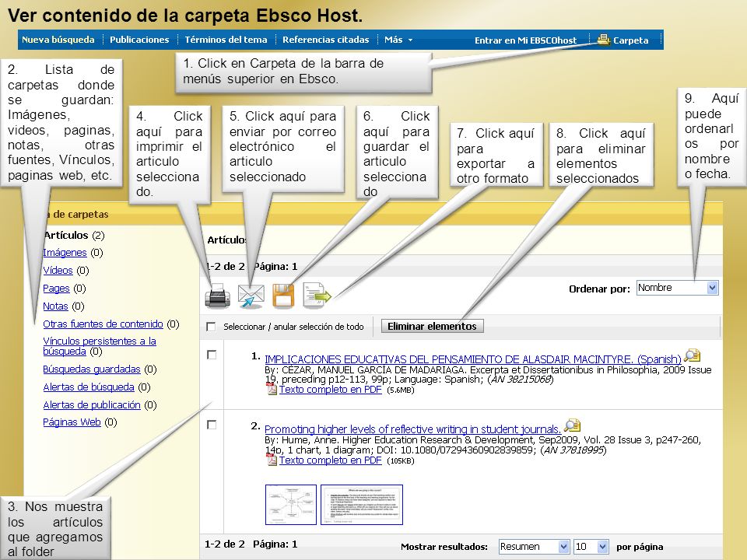Open Otras fuentes de contenido link

click(x=103, y=324)
